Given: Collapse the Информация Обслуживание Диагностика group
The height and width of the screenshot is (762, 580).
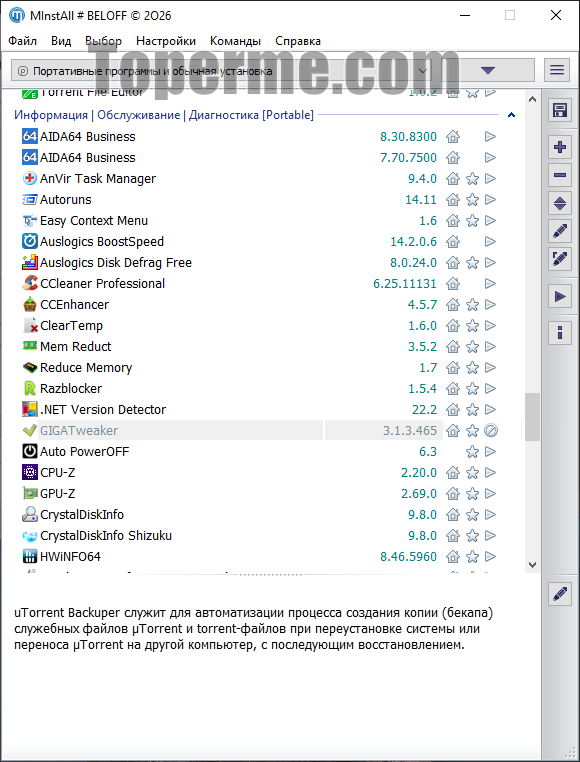Looking at the screenshot, I should click(x=511, y=115).
